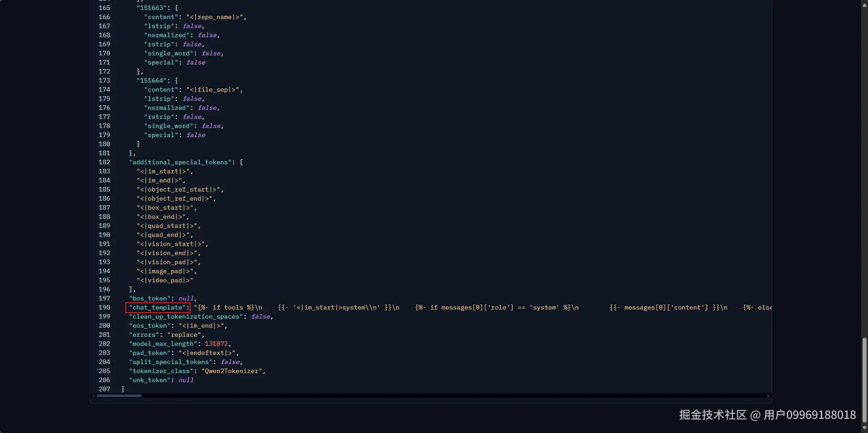Click "<|im_start|>" in the special tokens list

(163, 172)
